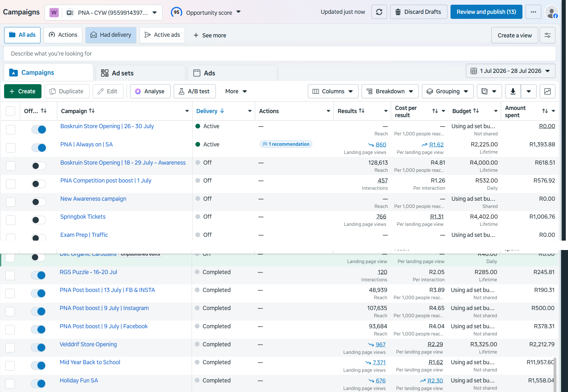The image size is (568, 392).
Task: Refresh the campaign data
Action: click(379, 12)
